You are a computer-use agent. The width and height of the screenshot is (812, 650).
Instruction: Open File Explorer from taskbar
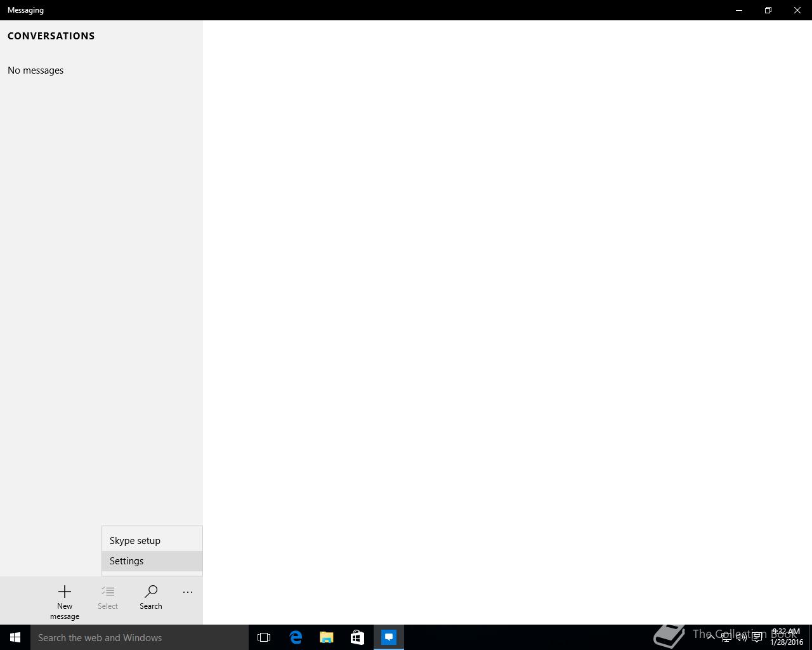tap(327, 637)
